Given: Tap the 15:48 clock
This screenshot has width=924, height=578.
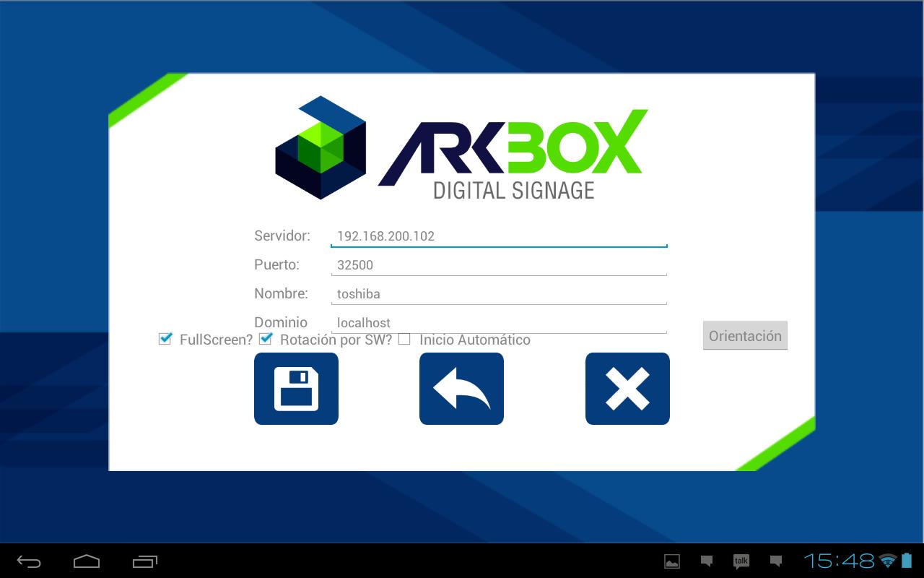Looking at the screenshot, I should click(x=840, y=561).
